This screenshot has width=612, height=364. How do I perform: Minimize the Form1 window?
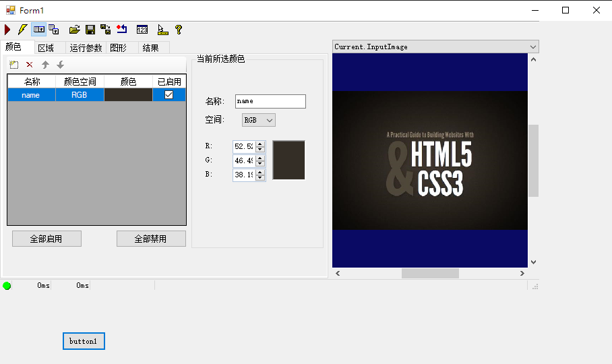click(x=535, y=10)
